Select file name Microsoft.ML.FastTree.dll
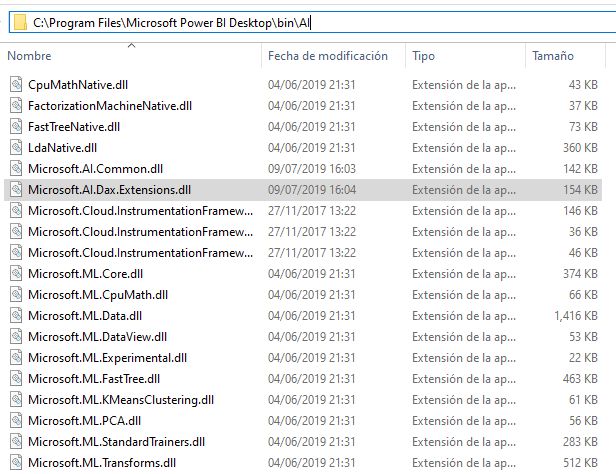 click(x=94, y=379)
